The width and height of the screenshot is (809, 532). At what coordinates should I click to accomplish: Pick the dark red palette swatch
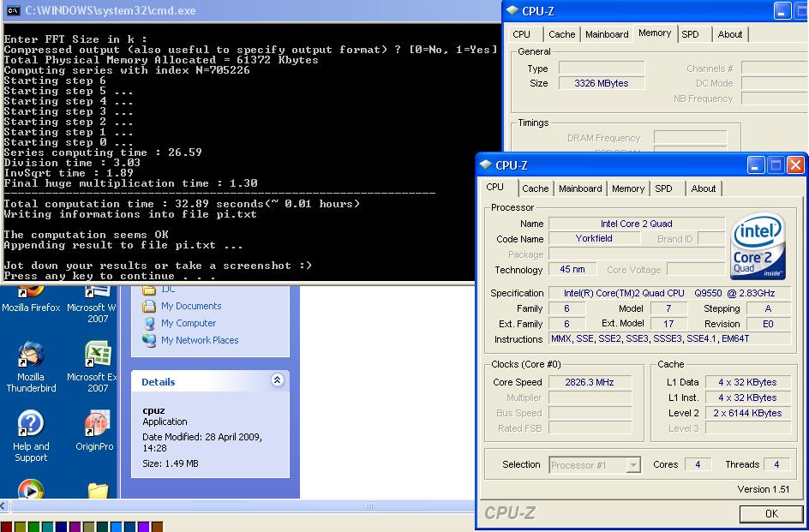[6, 527]
